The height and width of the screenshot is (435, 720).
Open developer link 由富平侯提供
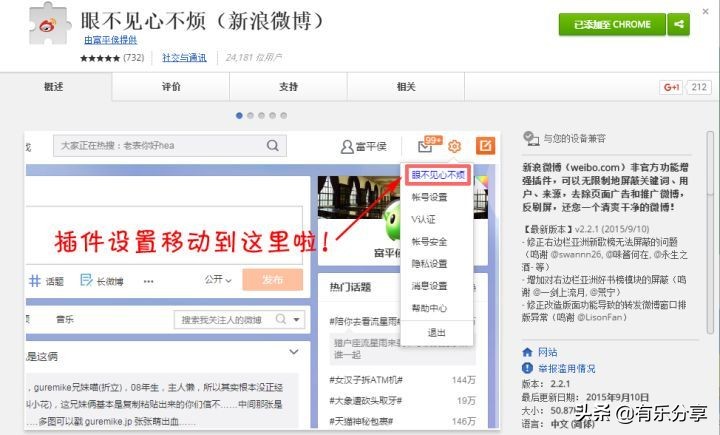(x=111, y=40)
